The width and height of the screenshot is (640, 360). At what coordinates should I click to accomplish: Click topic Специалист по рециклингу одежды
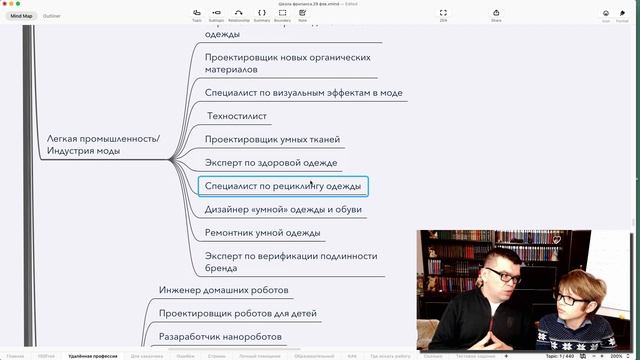pyautogui.click(x=283, y=186)
